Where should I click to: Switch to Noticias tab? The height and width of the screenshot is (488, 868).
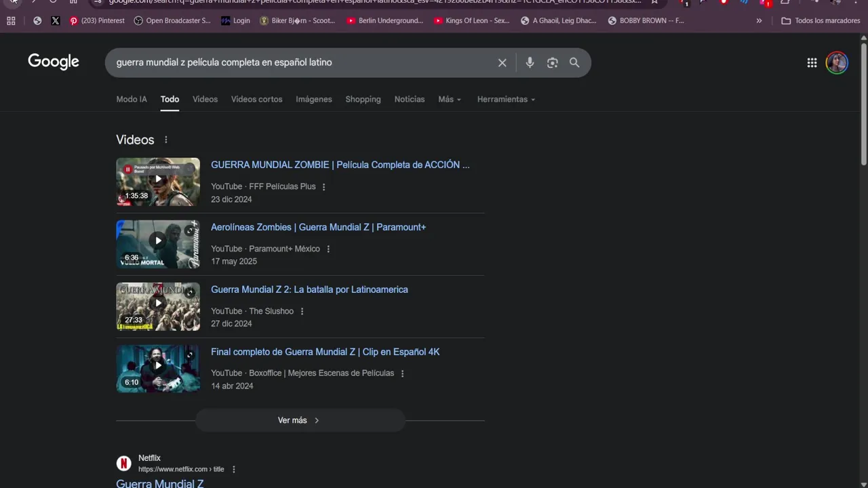tap(410, 99)
